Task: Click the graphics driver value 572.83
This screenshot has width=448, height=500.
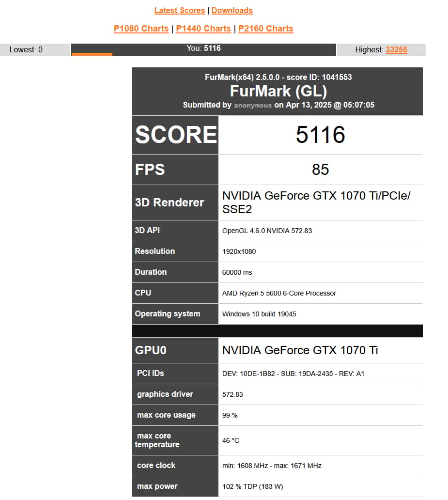Action: pos(232,394)
